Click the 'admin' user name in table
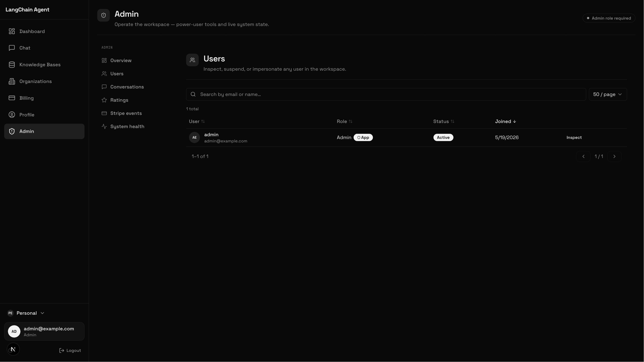 pyautogui.click(x=211, y=135)
